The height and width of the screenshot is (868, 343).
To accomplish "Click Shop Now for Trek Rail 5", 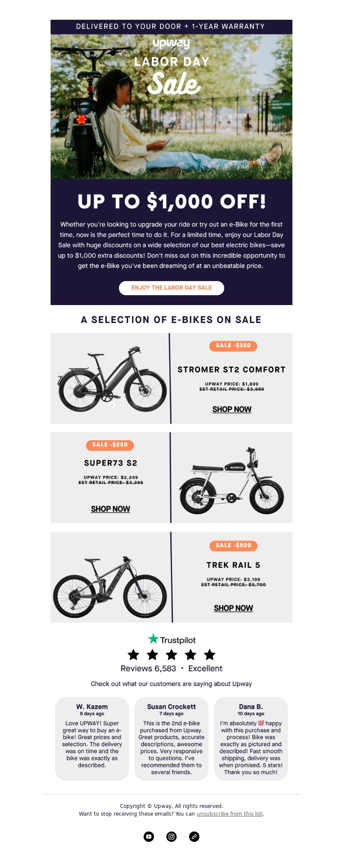I will click(233, 608).
